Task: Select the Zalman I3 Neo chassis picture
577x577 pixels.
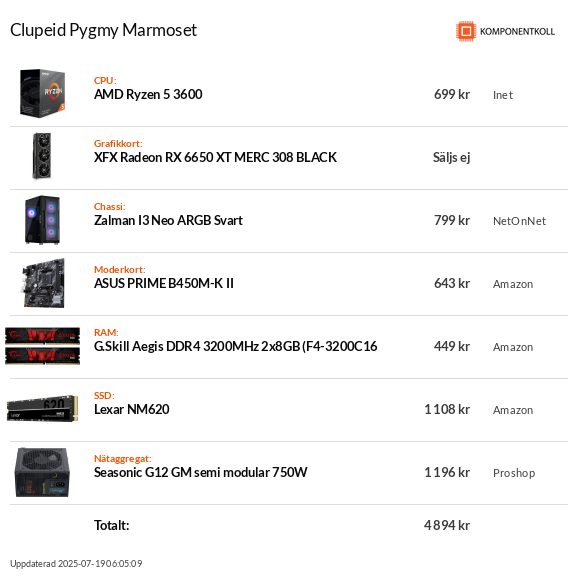Action: pos(42,220)
